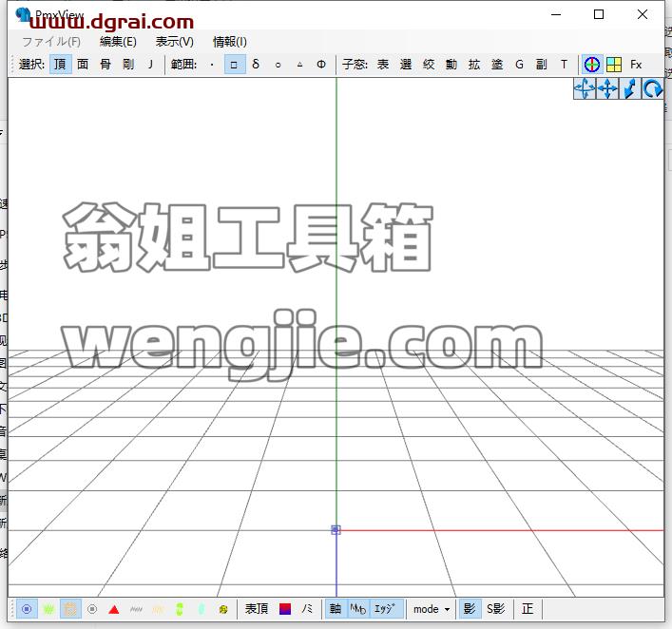Open the ファイル(F) menu
This screenshot has width=672, height=629.
(x=51, y=42)
